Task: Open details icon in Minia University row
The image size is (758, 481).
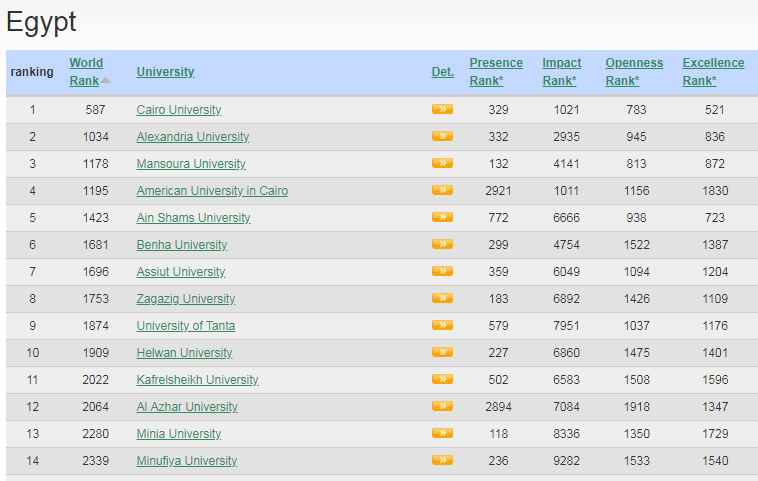Action: [442, 433]
